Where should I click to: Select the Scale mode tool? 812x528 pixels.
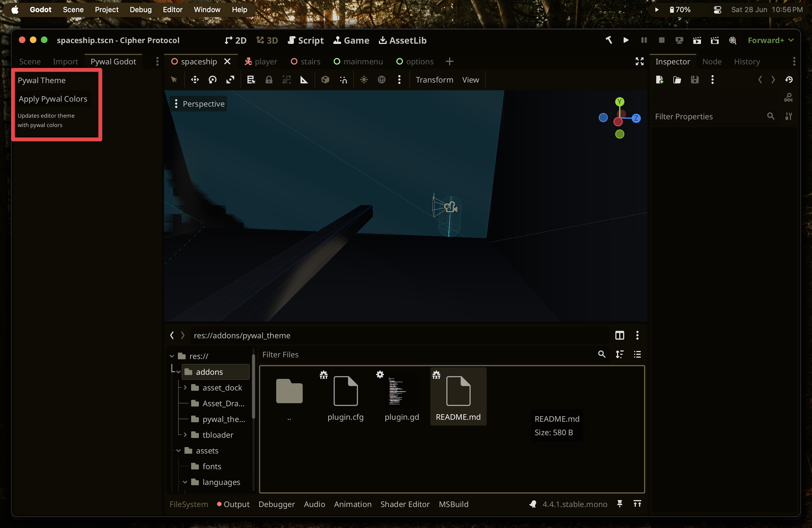tap(230, 80)
